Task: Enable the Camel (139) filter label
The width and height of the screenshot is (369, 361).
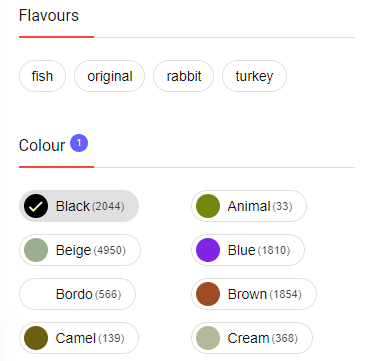Action: [90, 338]
